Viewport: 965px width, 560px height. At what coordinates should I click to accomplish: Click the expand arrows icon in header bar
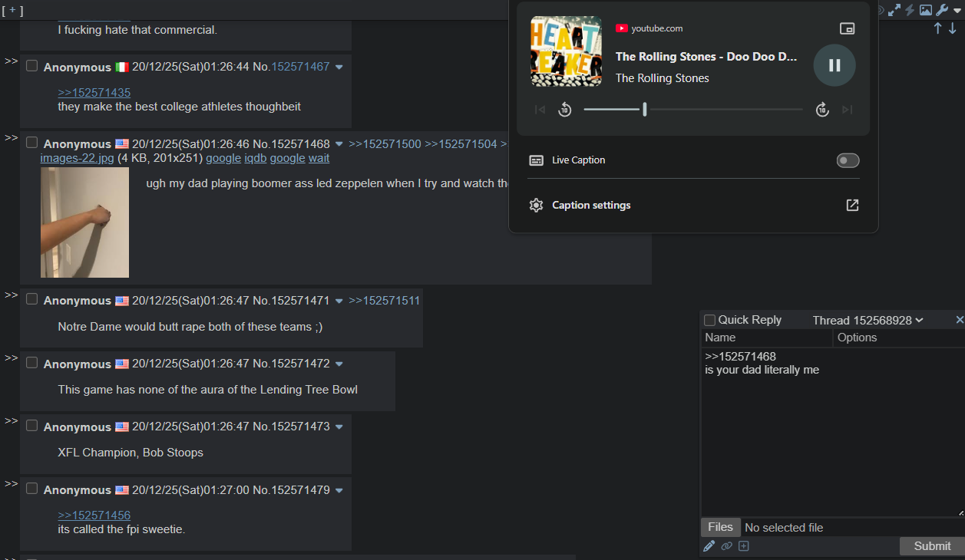(x=894, y=10)
